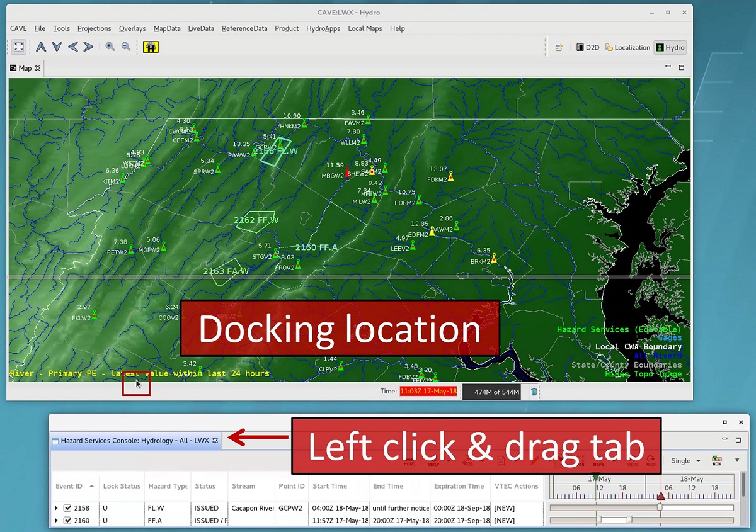756x532 pixels.
Task: Click the console vertical scrollbar
Action: tap(743, 485)
